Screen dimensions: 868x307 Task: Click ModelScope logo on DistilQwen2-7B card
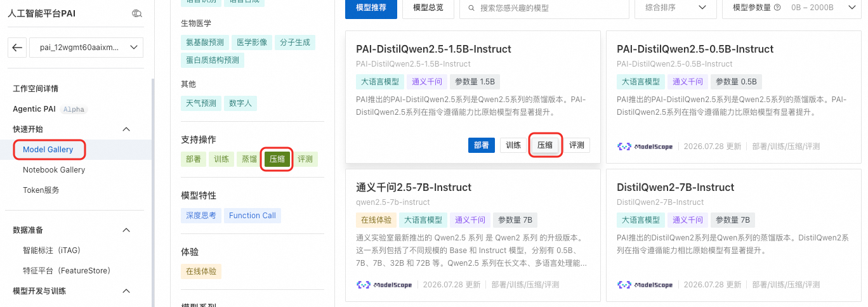click(x=645, y=285)
